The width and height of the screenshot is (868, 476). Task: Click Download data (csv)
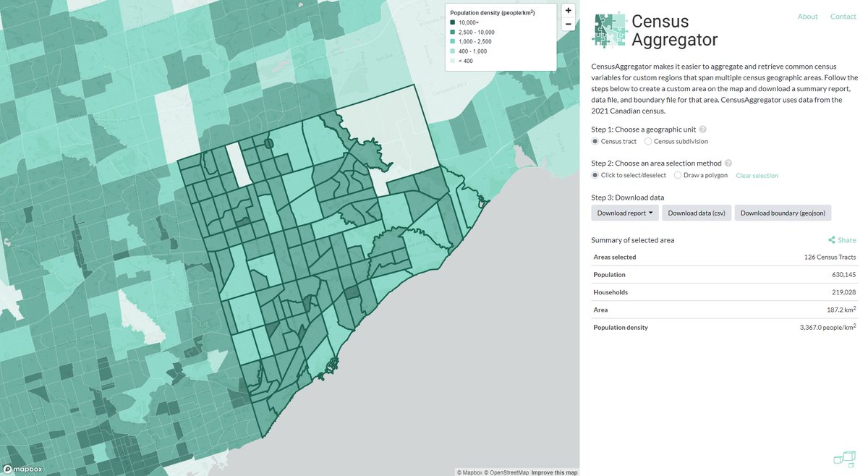(696, 213)
